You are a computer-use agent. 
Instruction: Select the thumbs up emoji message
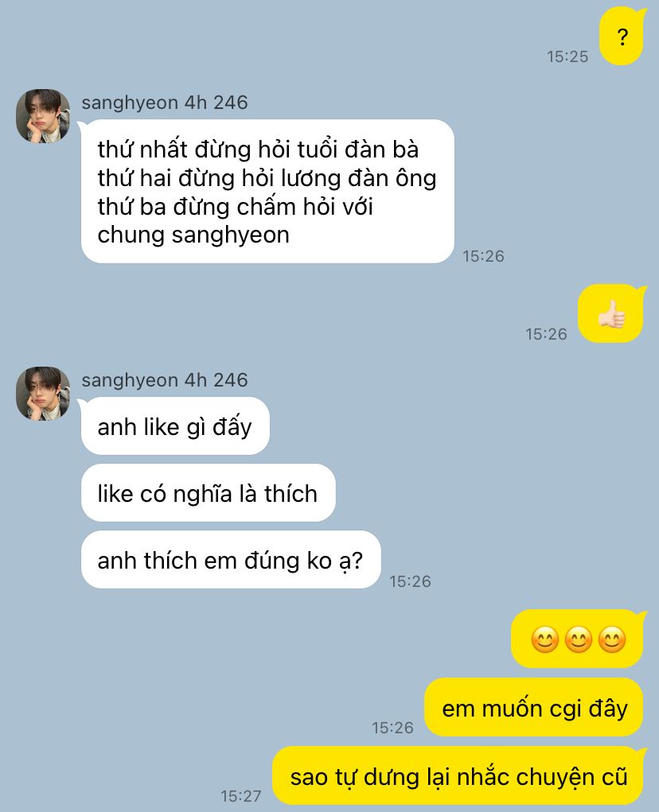coord(611,314)
